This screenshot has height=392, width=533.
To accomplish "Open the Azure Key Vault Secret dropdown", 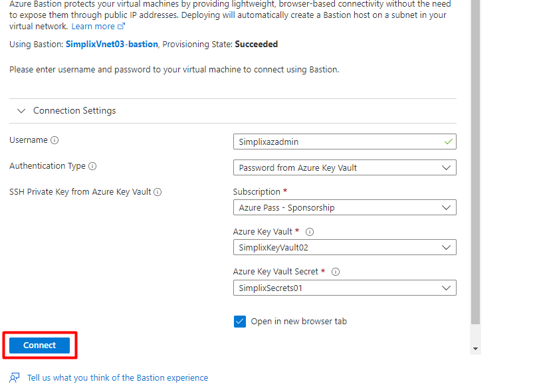I will point(344,288).
